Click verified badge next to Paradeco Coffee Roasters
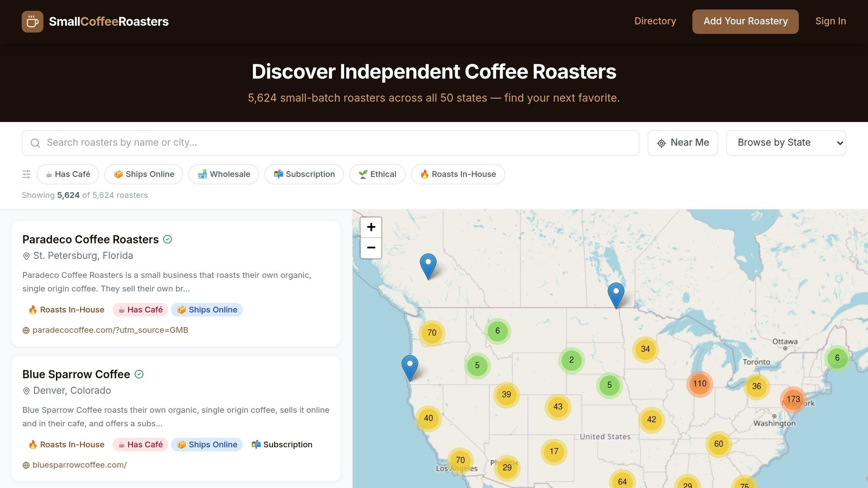Viewport: 868px width, 488px height. coord(168,239)
